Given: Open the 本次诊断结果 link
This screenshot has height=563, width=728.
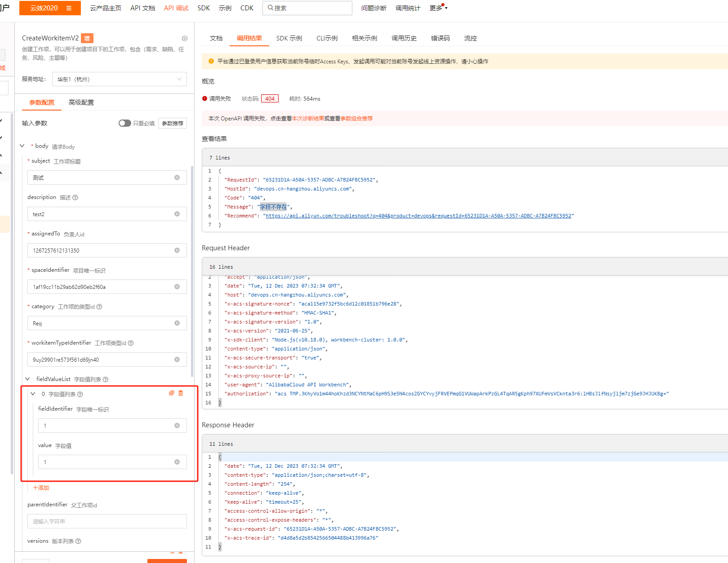Looking at the screenshot, I should pos(308,119).
